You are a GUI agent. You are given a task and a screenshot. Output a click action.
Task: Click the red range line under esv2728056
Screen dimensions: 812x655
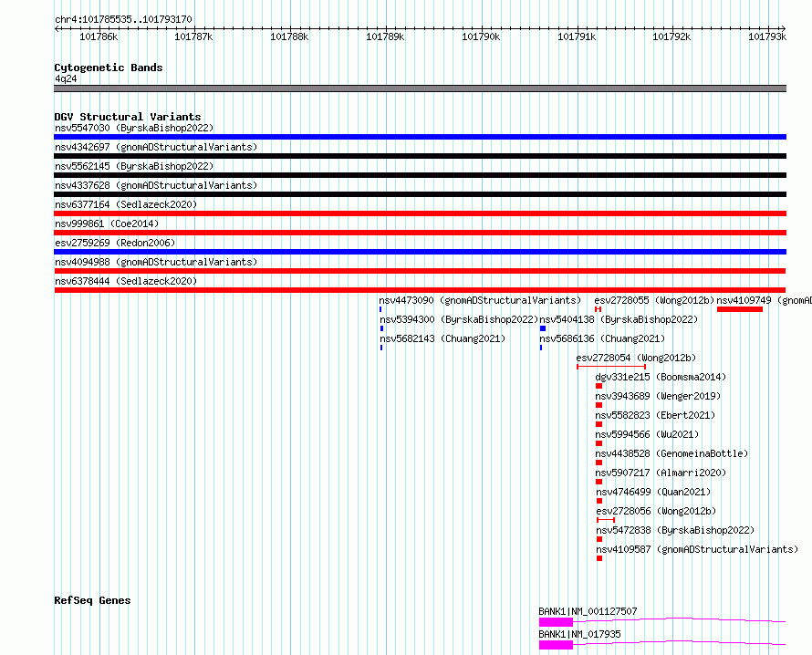606,520
